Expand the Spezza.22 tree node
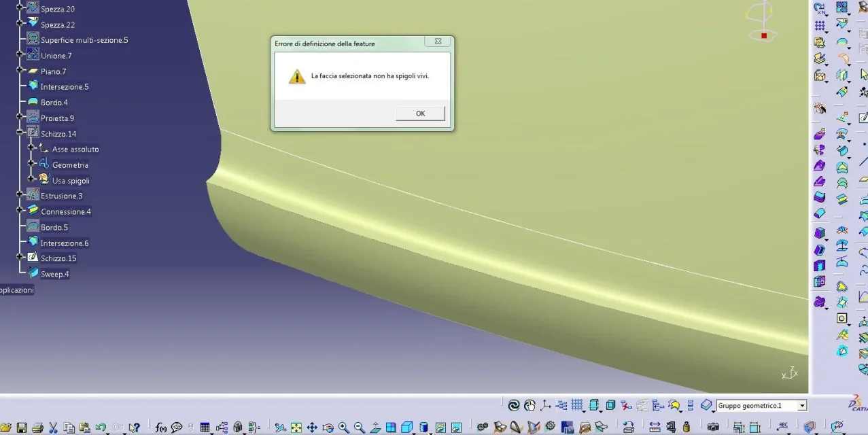This screenshot has height=435, width=868. [19, 24]
